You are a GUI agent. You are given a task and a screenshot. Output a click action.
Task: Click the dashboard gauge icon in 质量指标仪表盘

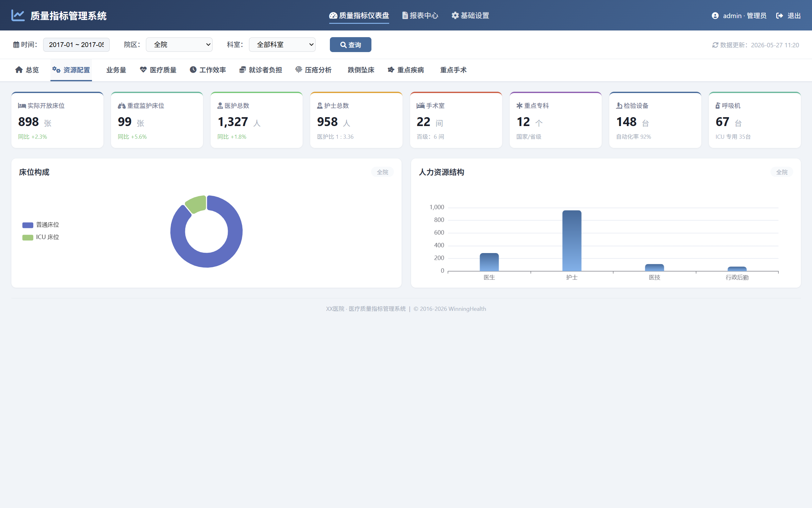(x=333, y=16)
